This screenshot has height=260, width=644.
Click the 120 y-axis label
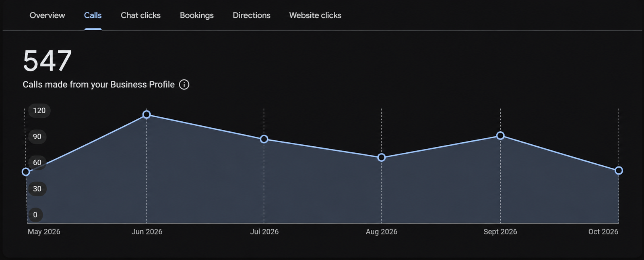pos(39,110)
